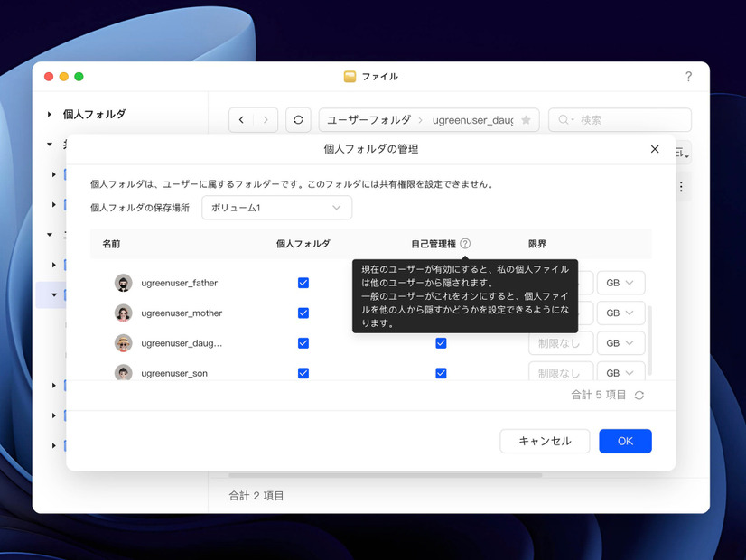Open the three-dot more menu
The height and width of the screenshot is (560, 746).
point(681,187)
